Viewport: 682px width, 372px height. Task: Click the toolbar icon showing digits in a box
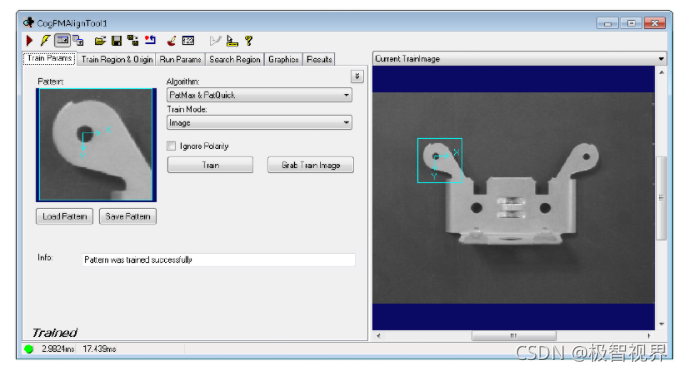(x=188, y=41)
